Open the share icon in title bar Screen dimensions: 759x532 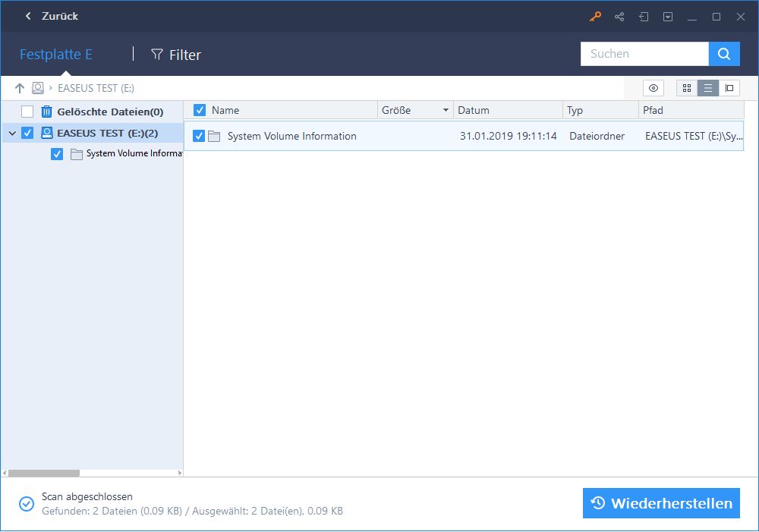tap(619, 17)
